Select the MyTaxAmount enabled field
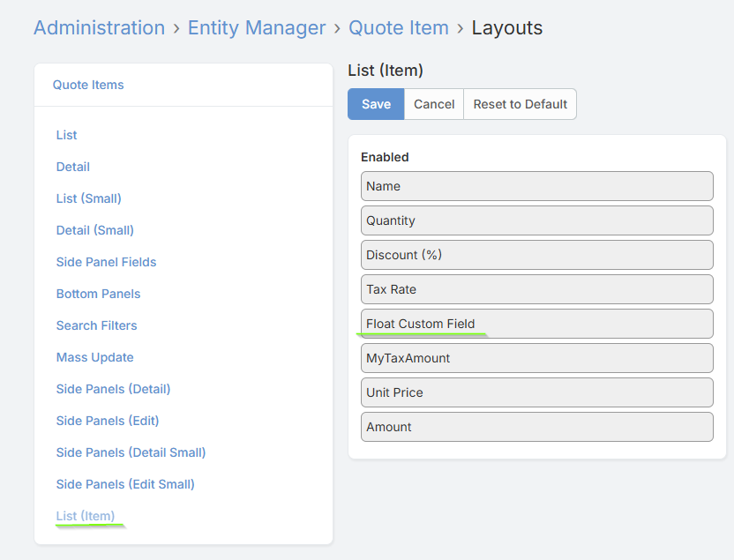This screenshot has width=734, height=560. pyautogui.click(x=536, y=358)
